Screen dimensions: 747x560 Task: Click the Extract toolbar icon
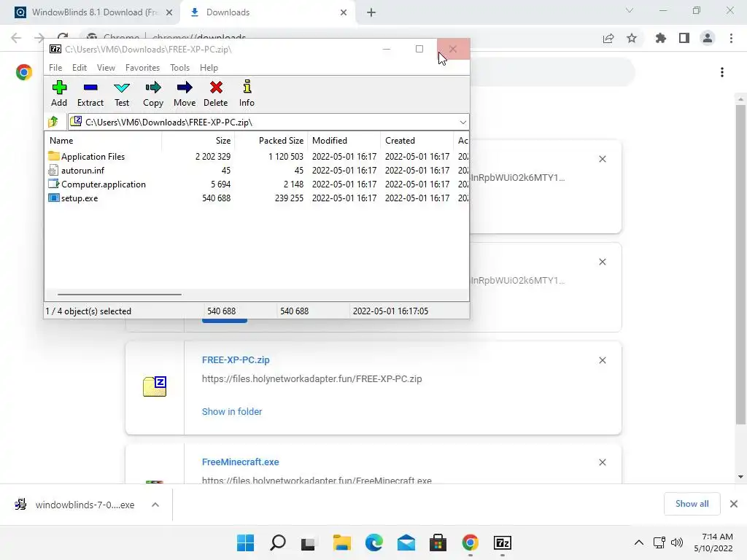90,93
